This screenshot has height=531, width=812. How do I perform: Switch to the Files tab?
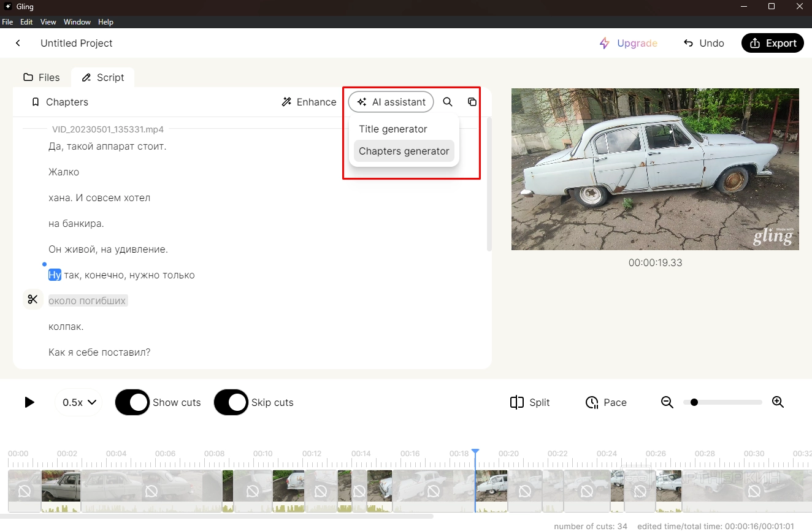click(42, 77)
